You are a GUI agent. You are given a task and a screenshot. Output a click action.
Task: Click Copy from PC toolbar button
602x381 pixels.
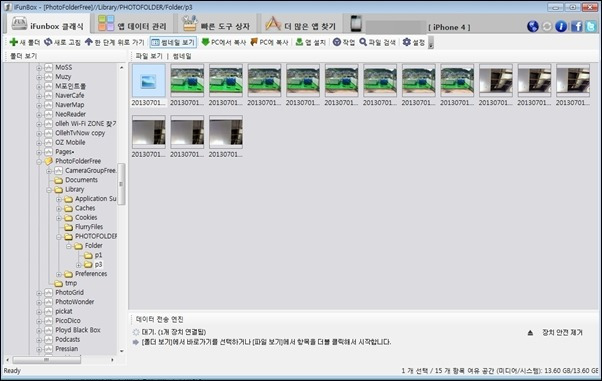pos(223,42)
